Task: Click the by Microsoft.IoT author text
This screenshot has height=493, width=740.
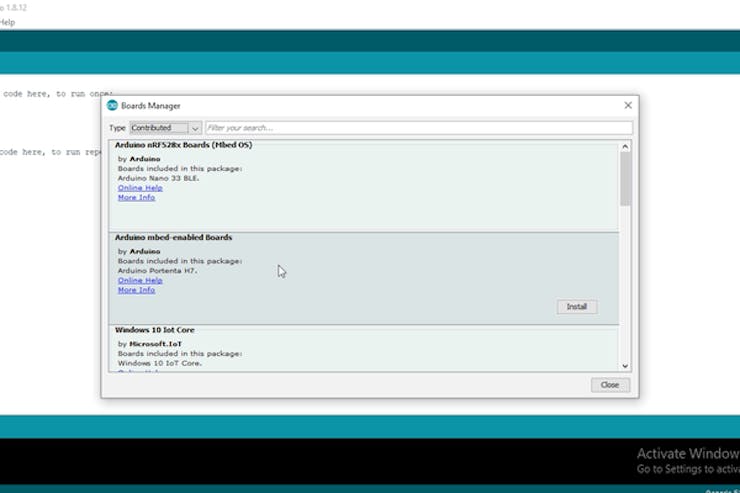Action: [x=150, y=344]
